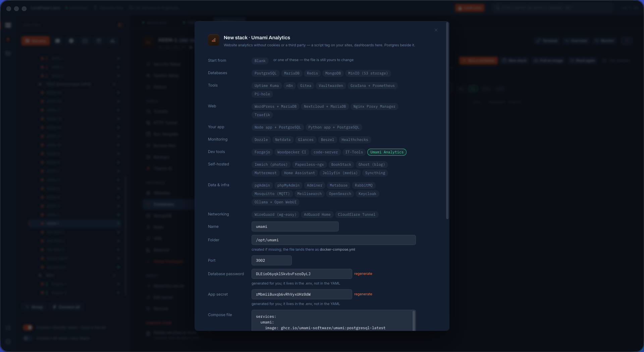The height and width of the screenshot is (352, 644).
Task: Select the Woodpecker CI template
Action: (291, 152)
